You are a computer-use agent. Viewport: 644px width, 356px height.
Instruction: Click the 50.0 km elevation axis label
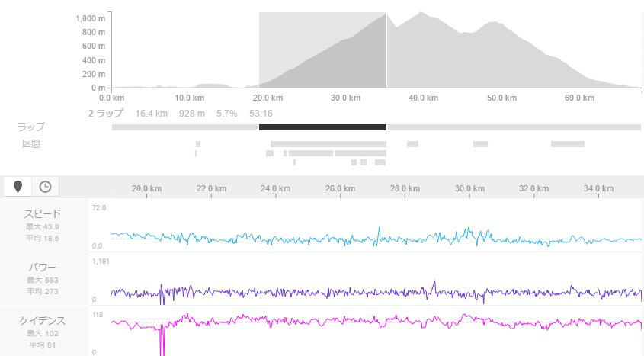pos(502,98)
